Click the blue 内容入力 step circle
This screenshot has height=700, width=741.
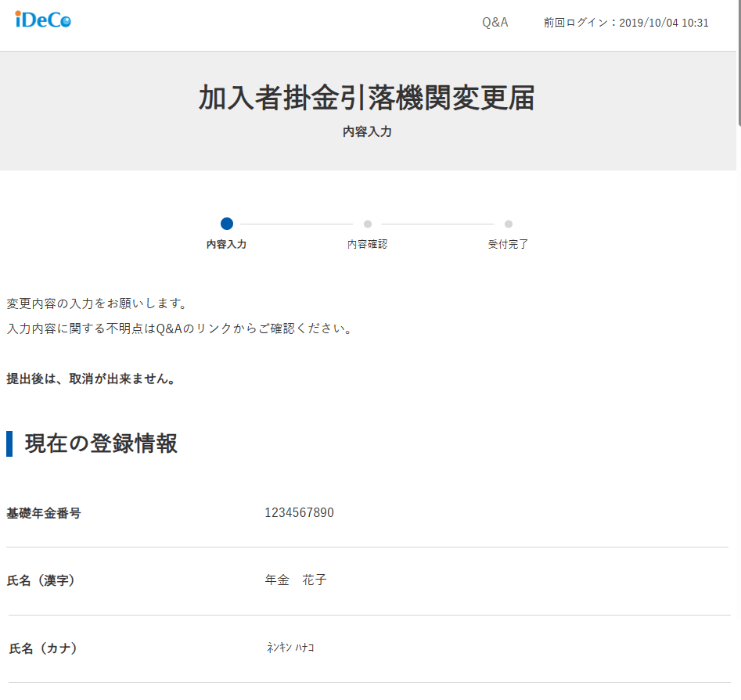coord(227,224)
